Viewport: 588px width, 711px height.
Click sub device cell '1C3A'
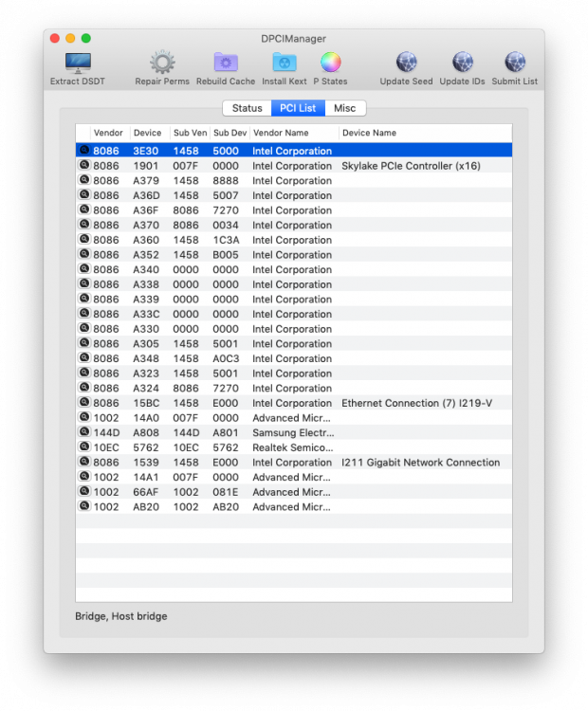click(226, 240)
